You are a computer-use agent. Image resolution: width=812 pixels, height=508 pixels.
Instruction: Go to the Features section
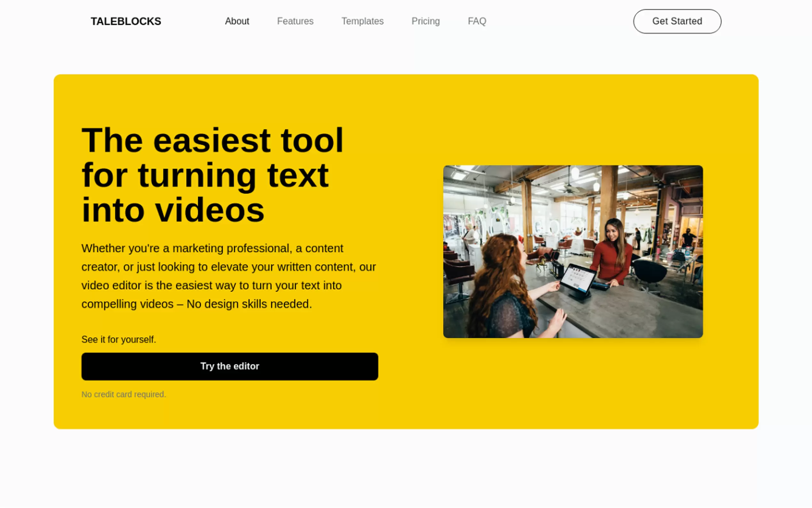(x=295, y=21)
